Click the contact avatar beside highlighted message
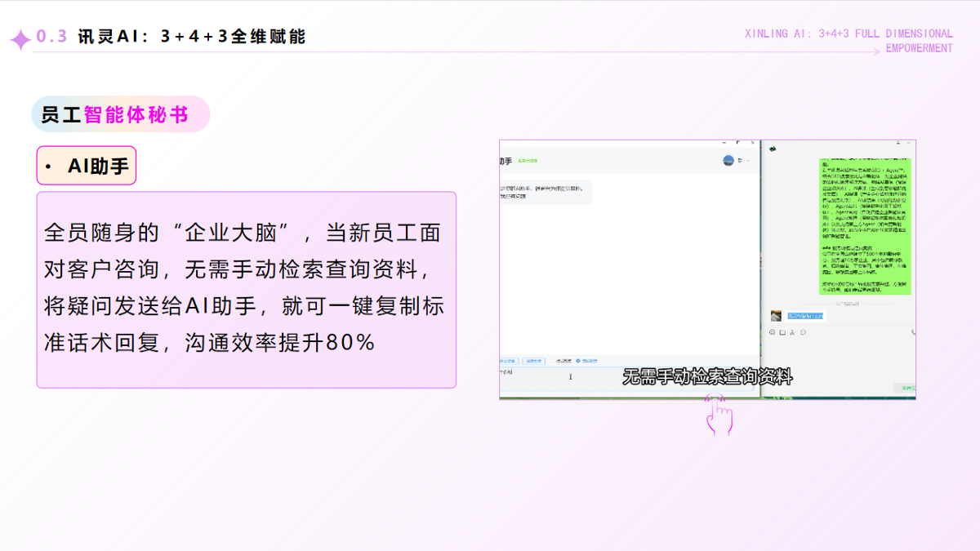Screen dimensions: 980x551 (x=776, y=316)
